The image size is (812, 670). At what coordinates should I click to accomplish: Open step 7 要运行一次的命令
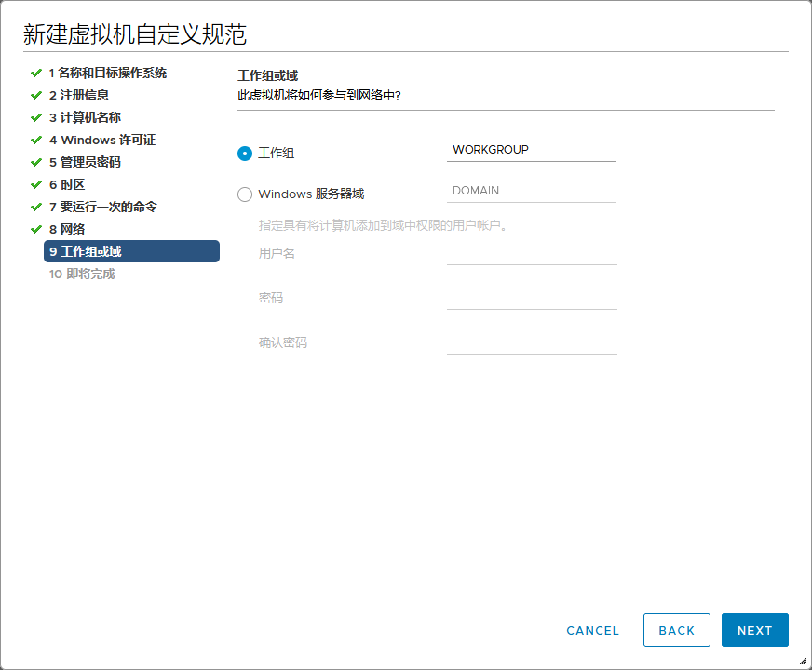102,207
